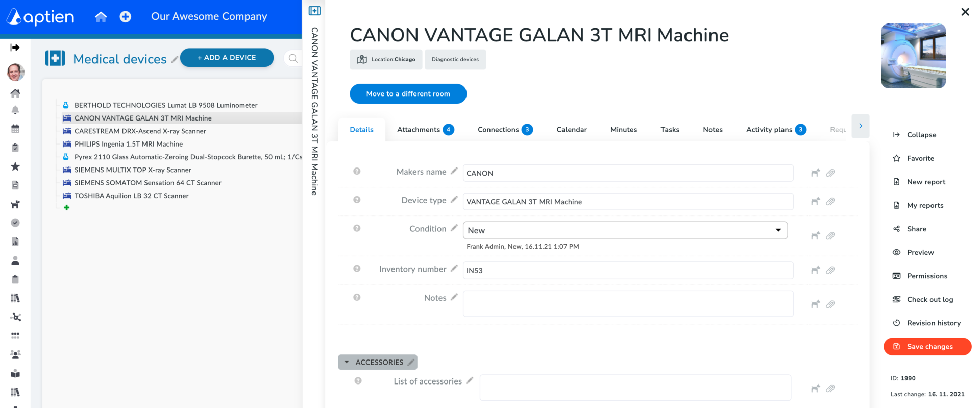Viewport: 980px width, 408px height.
Task: Click Move to a different room button
Action: [x=408, y=94]
